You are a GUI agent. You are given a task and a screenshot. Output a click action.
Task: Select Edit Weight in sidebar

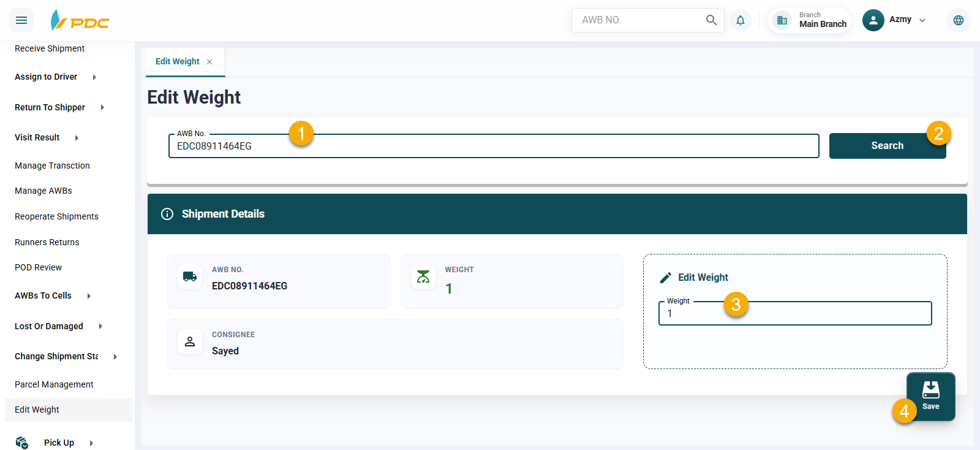point(69,410)
